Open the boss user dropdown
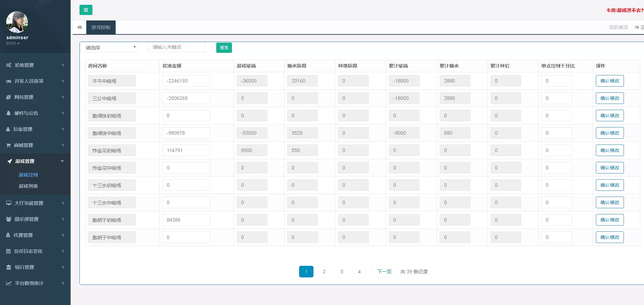The height and width of the screenshot is (305, 644). tap(13, 43)
